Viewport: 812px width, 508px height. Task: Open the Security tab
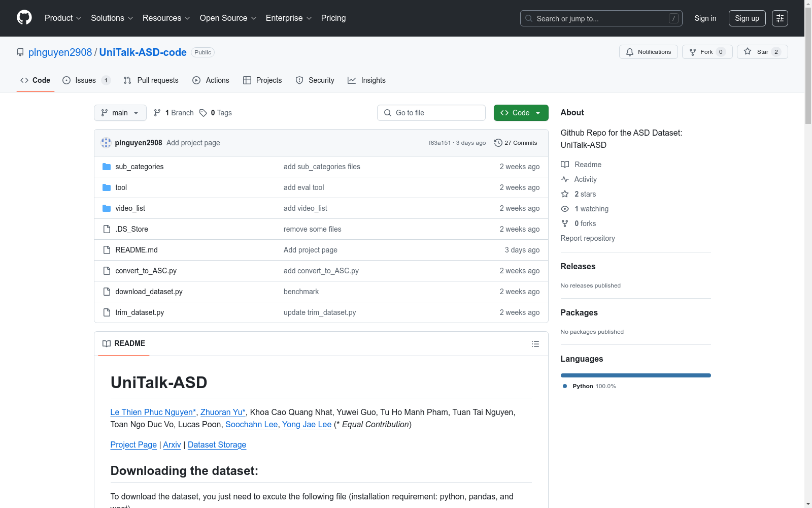(315, 80)
